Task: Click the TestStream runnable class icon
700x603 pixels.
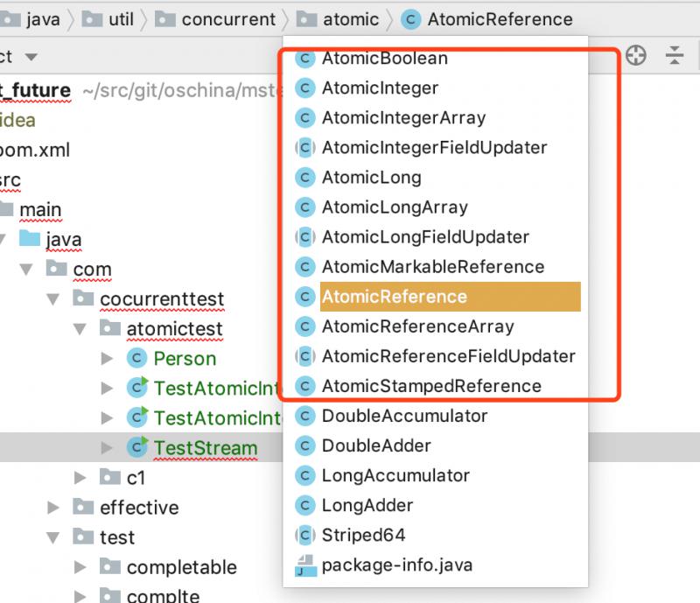Action: [137, 447]
